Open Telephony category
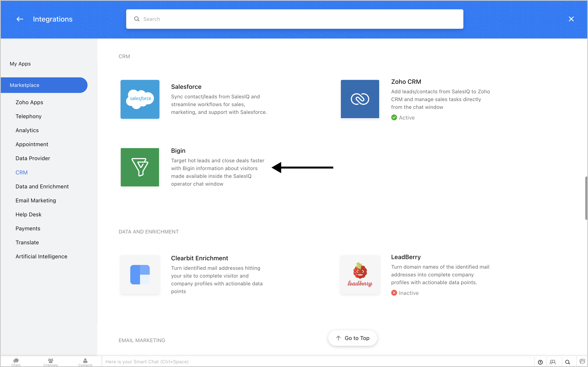 [x=28, y=116]
